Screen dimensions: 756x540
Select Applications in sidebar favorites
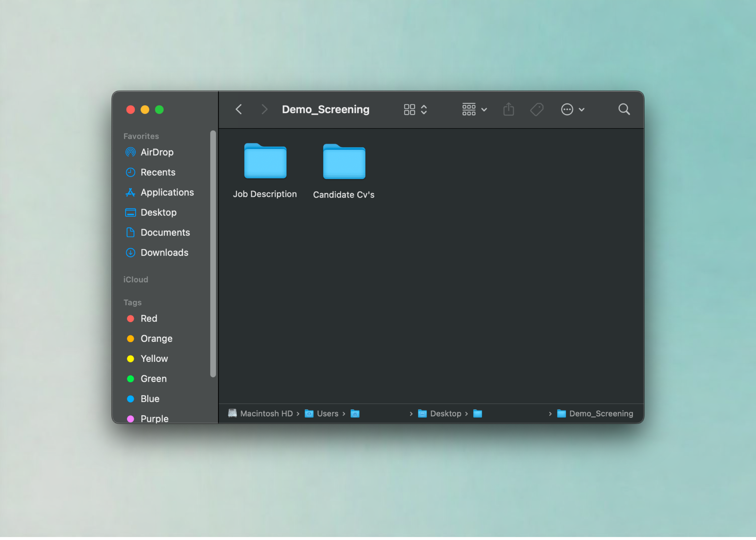tap(167, 192)
